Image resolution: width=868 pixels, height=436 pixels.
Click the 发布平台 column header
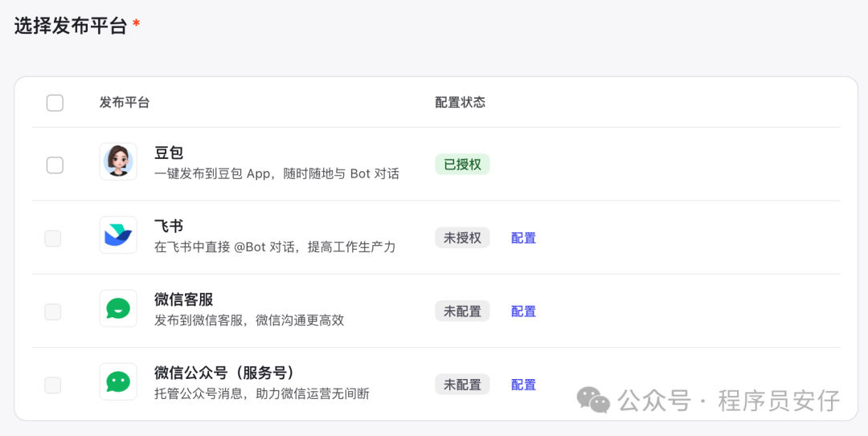(x=125, y=103)
